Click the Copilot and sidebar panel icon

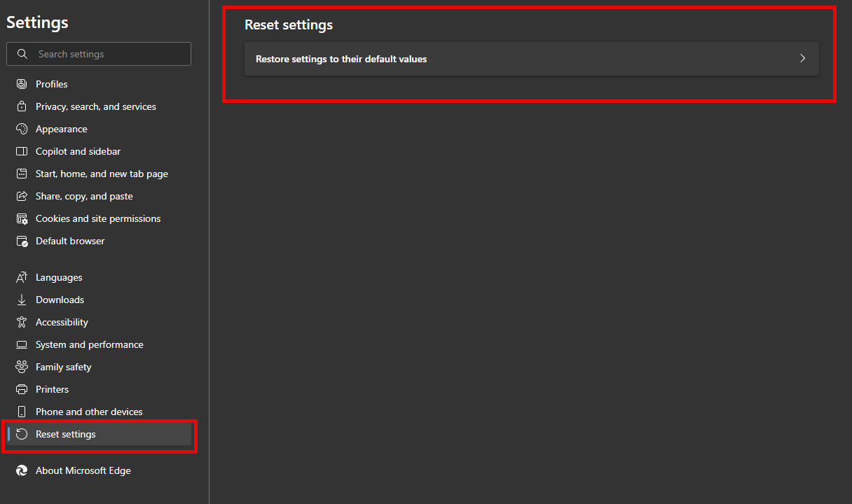click(22, 151)
